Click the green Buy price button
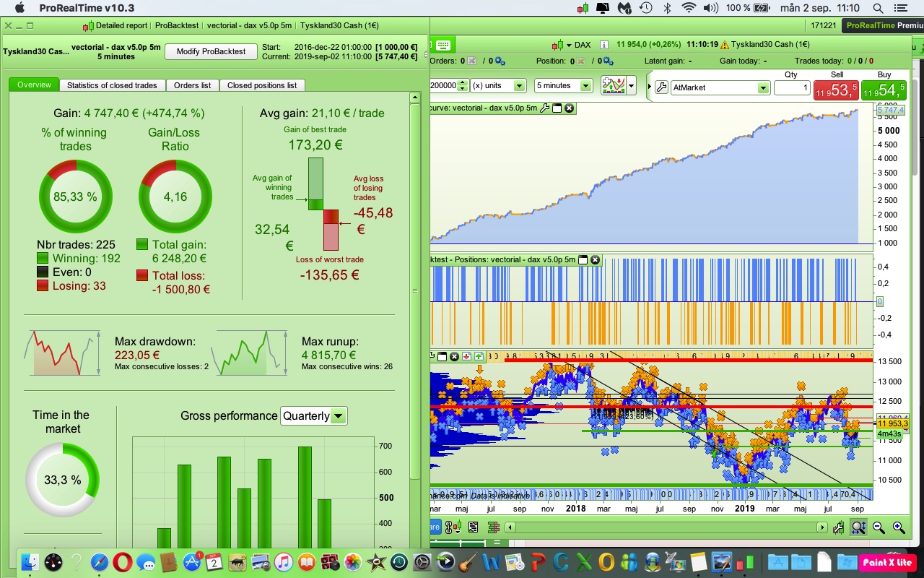The image size is (924, 578). click(x=884, y=90)
